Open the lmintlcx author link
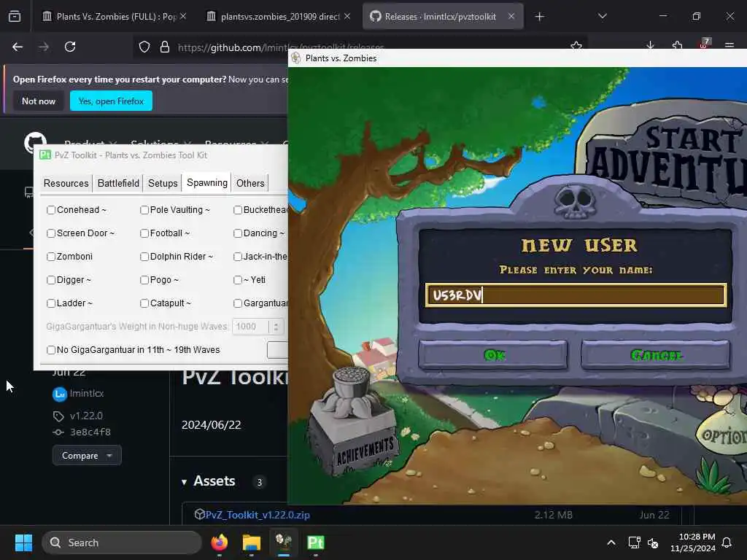 coord(86,393)
